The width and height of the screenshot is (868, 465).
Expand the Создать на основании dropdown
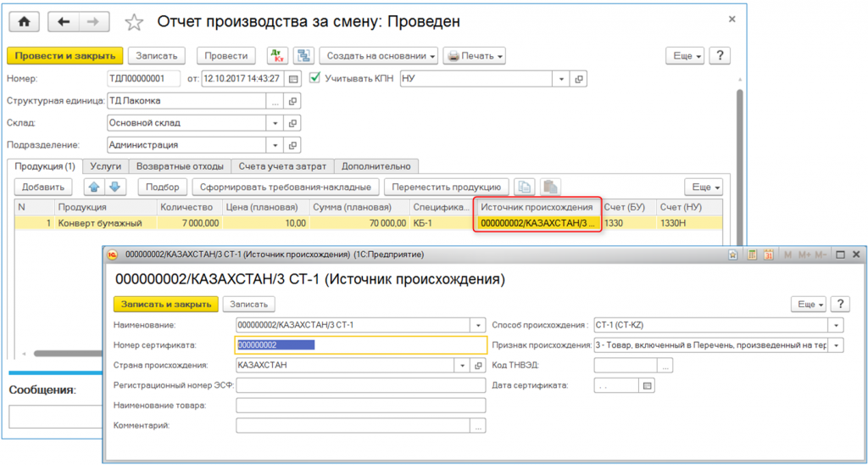378,56
